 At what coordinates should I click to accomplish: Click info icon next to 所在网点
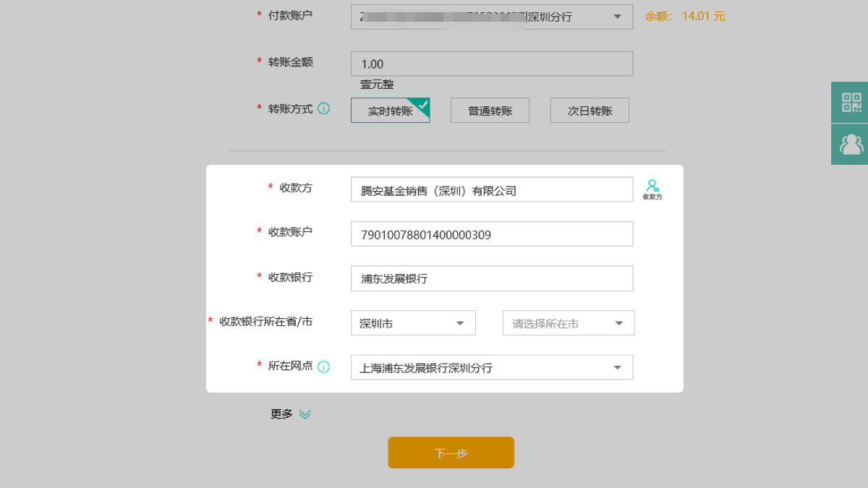[323, 367]
